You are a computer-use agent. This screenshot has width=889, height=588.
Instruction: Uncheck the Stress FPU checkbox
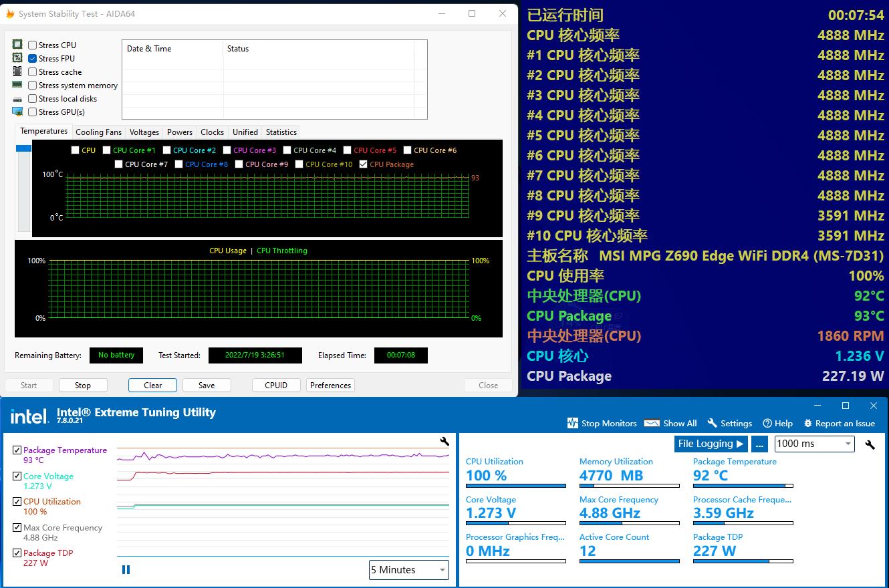(33, 59)
